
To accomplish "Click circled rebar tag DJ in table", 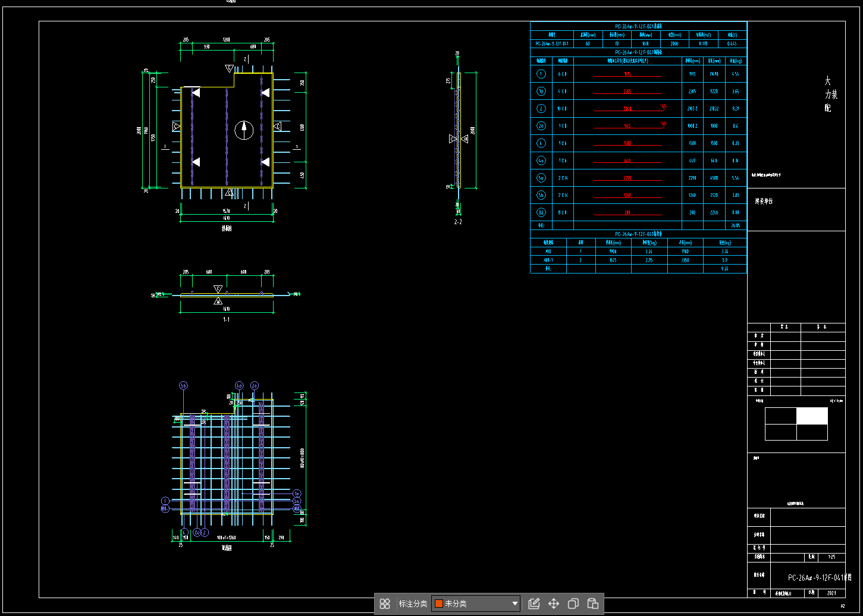I will pos(541,212).
